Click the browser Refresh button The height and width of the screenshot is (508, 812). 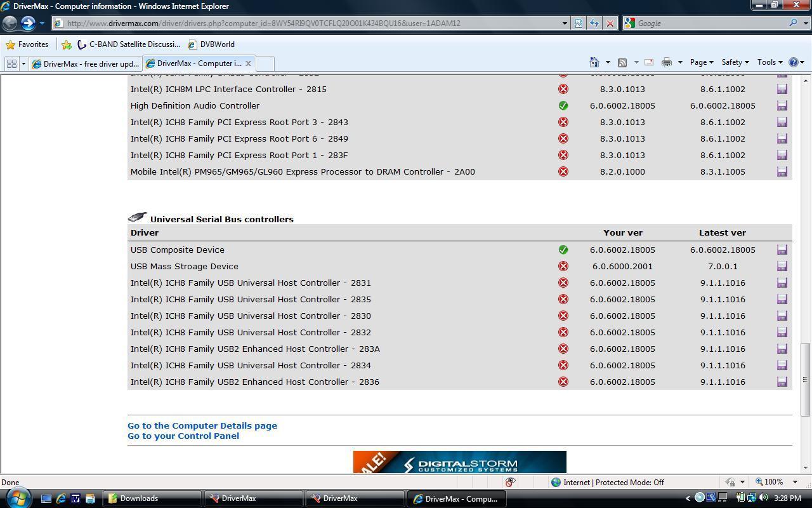point(594,23)
